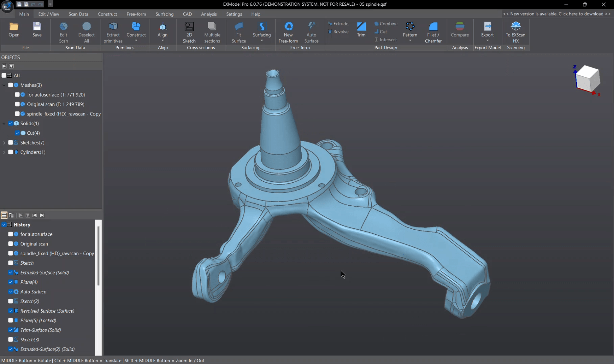Viewport: 614px width, 364px height.
Task: Click the History panel scrollbar
Action: click(98, 253)
